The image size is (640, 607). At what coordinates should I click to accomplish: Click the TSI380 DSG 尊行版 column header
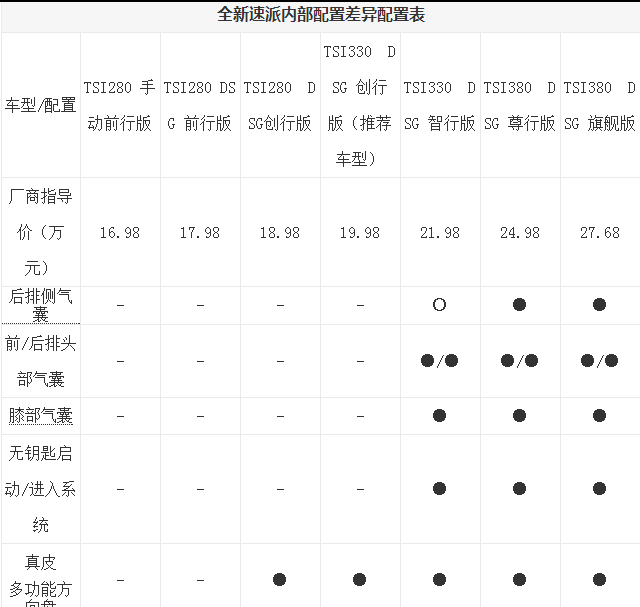point(520,105)
